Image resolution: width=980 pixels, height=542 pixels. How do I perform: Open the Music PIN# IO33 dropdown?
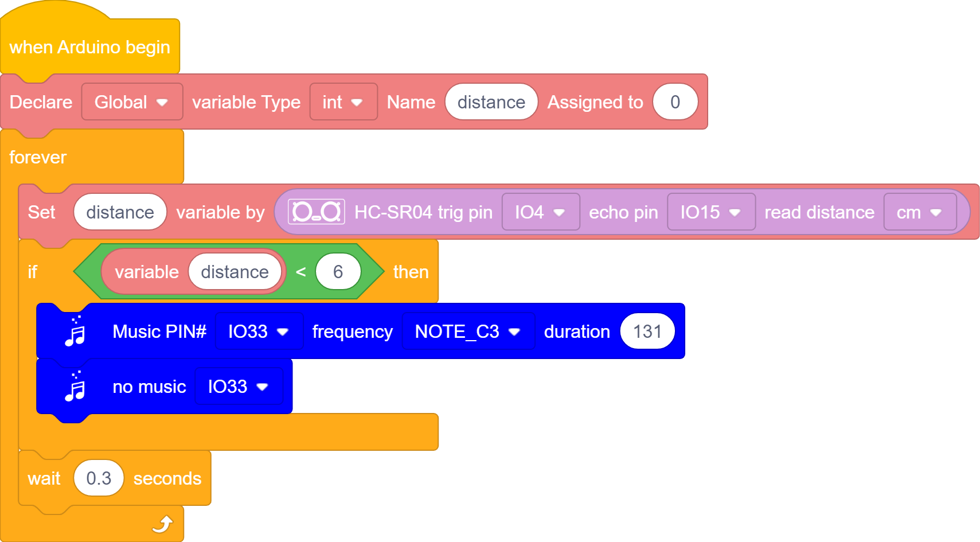pyautogui.click(x=259, y=331)
